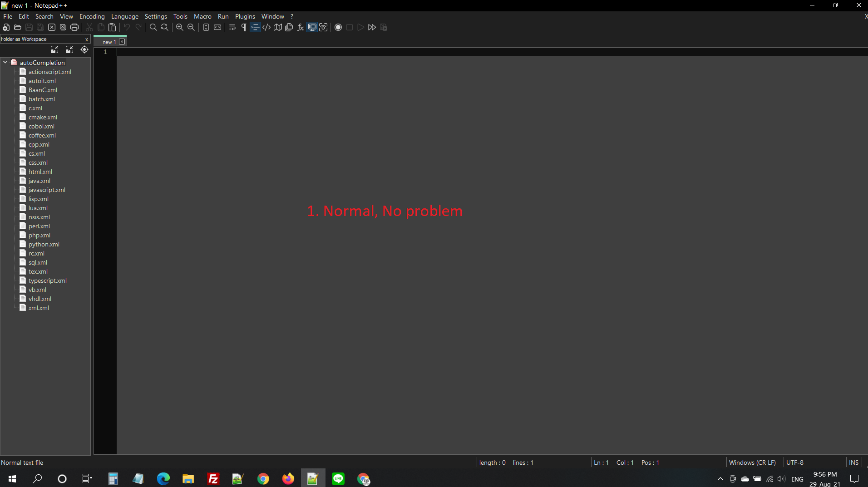The height and width of the screenshot is (487, 868).
Task: Start macro recording button
Action: click(338, 27)
